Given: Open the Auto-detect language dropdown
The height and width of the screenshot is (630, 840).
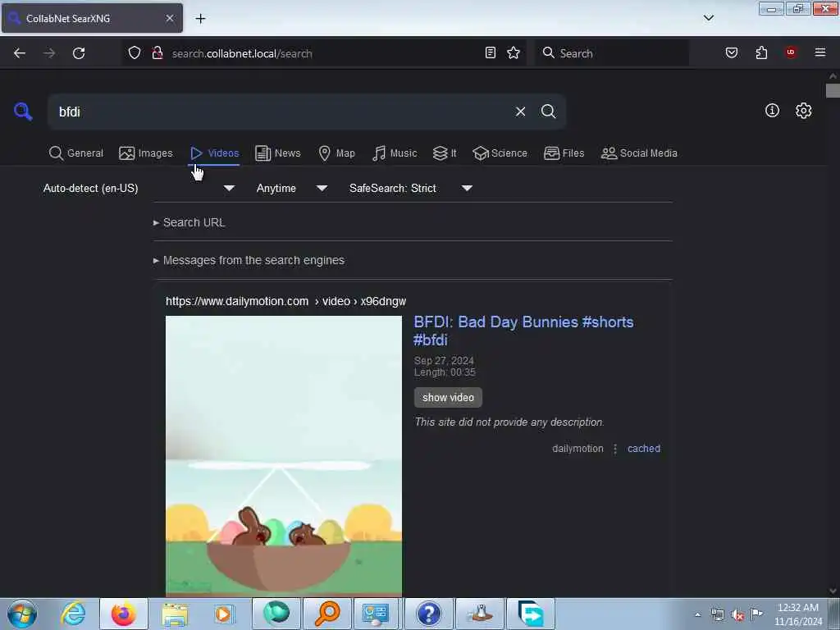Looking at the screenshot, I should (x=139, y=188).
